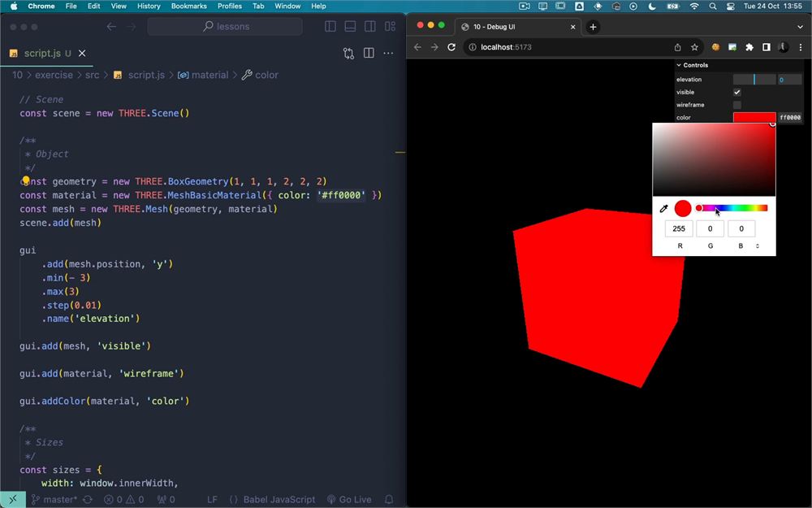Open source control changes icon in editor toolbar
Image resolution: width=812 pixels, height=508 pixels.
point(348,53)
